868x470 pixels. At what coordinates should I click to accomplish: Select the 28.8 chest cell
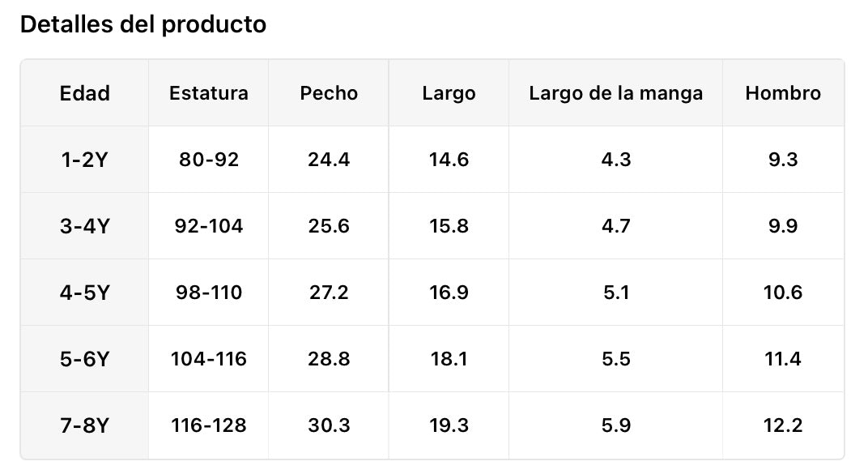coord(329,359)
